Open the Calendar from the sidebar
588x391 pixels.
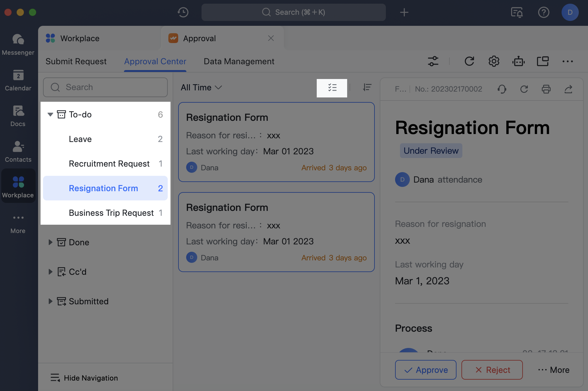pyautogui.click(x=18, y=81)
